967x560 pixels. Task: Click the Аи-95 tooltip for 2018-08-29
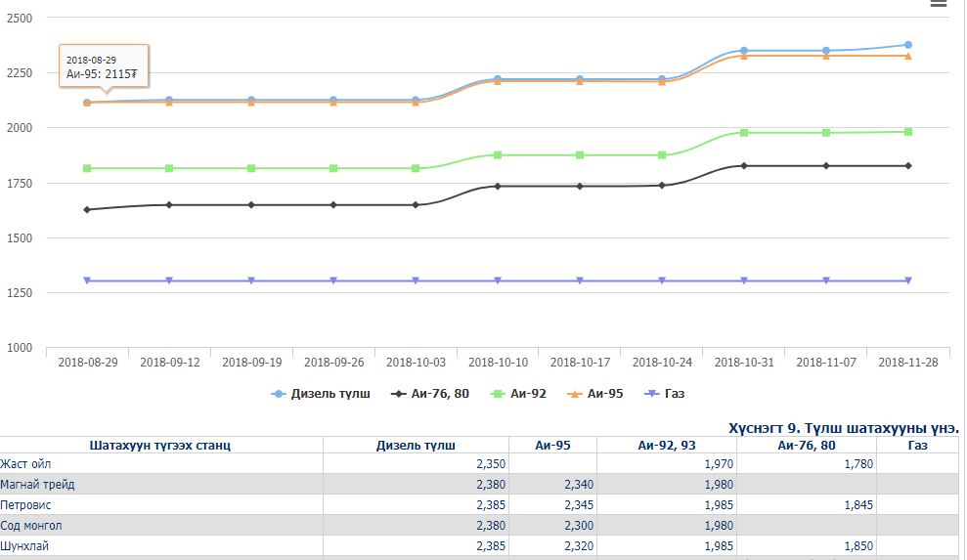point(103,66)
